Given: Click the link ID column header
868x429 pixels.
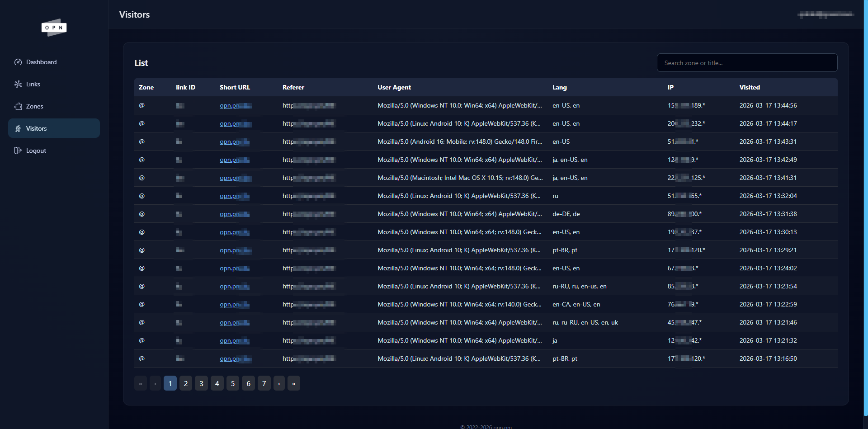Looking at the screenshot, I should [x=185, y=87].
